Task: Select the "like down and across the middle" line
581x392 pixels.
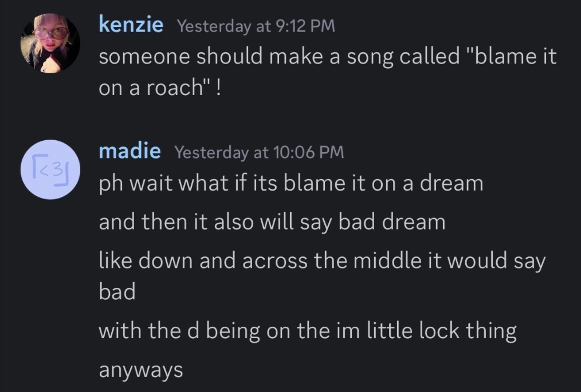Action: click(x=322, y=260)
